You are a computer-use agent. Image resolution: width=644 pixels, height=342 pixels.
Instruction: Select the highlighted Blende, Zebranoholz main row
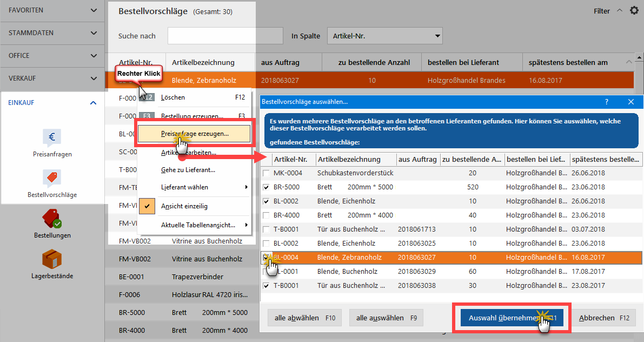coord(370,80)
